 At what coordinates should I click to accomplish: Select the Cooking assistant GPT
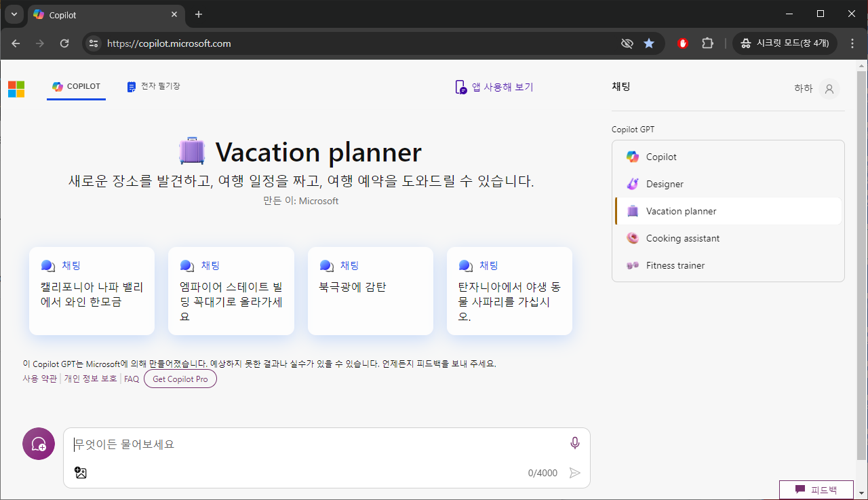(728, 238)
